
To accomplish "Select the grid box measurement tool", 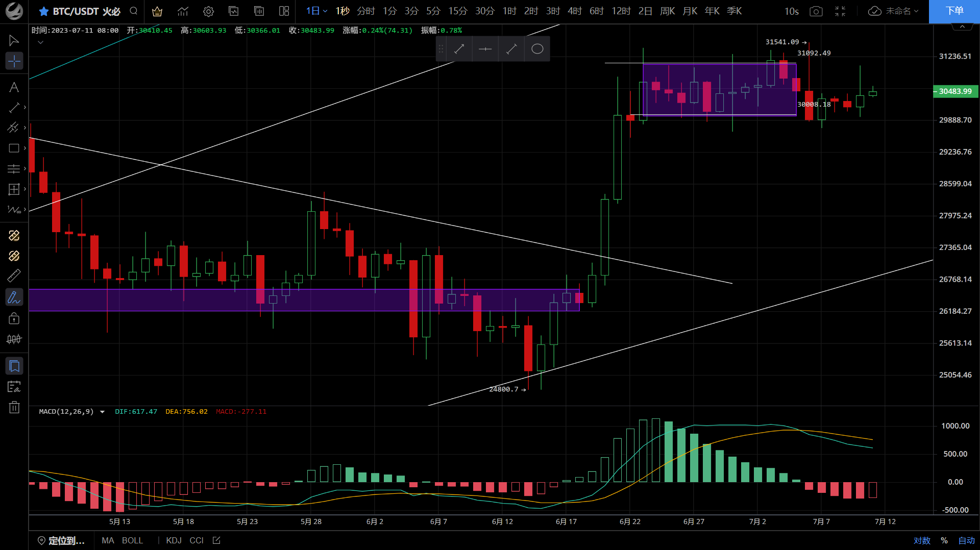I will pyautogui.click(x=14, y=189).
